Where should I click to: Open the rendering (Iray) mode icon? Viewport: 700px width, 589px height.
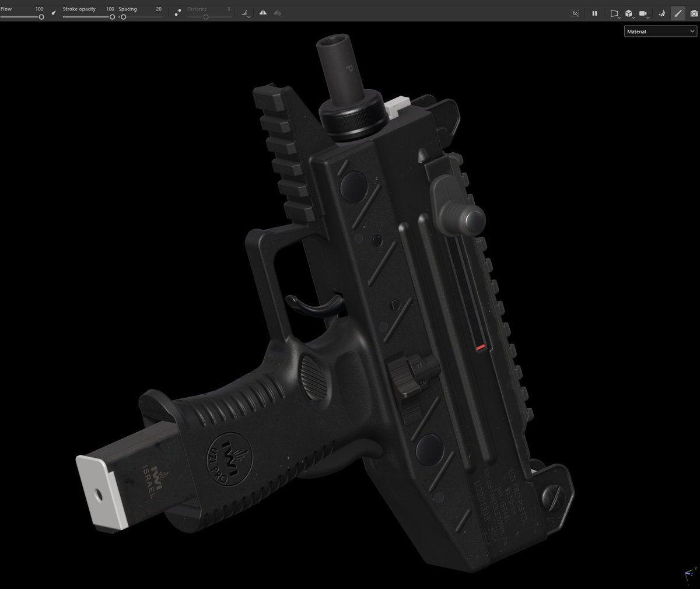662,13
